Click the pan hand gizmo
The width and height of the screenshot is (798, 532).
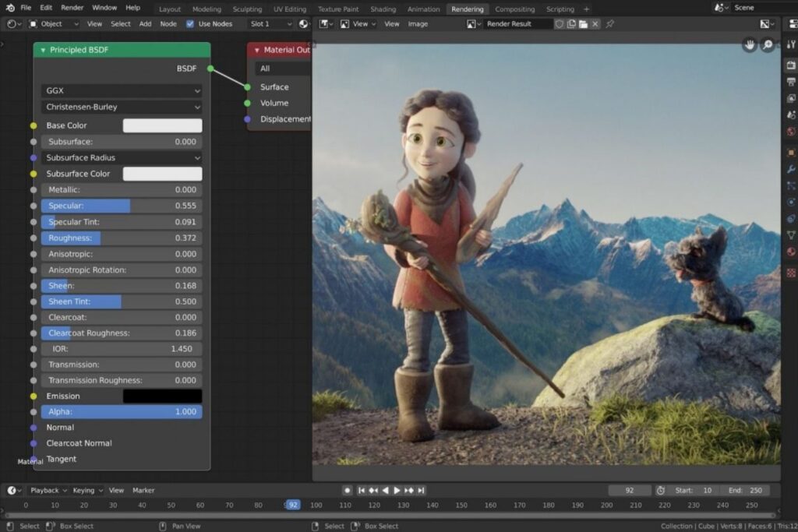(749, 44)
